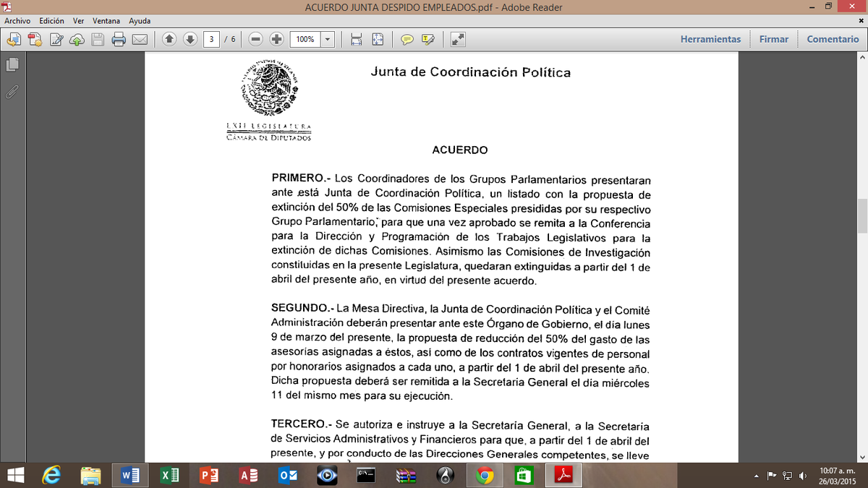Image resolution: width=868 pixels, height=488 pixels.
Task: Open Outlook from the taskbar
Action: click(x=287, y=476)
